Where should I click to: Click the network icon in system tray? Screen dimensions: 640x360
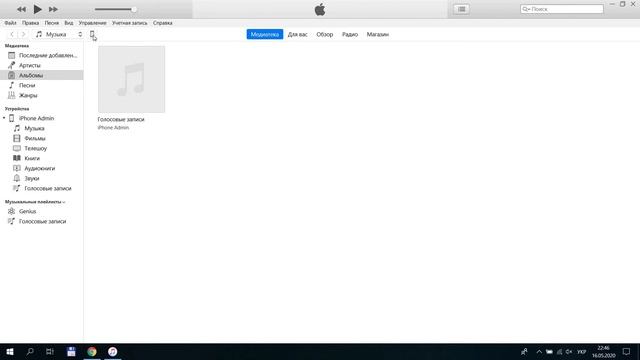559,351
